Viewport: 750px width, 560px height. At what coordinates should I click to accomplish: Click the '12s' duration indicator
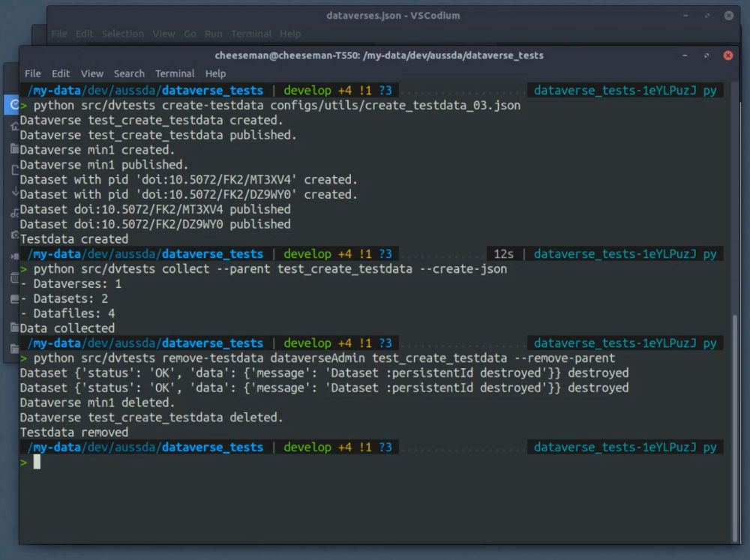click(x=503, y=254)
